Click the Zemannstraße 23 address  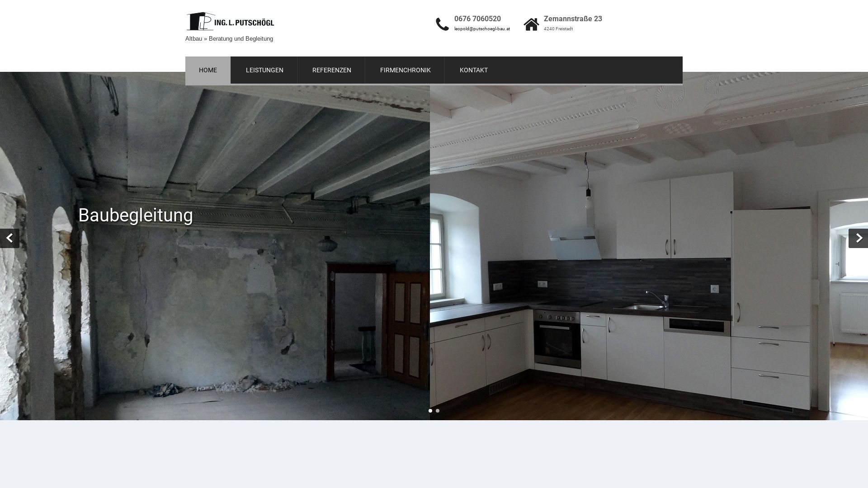pyautogui.click(x=573, y=19)
